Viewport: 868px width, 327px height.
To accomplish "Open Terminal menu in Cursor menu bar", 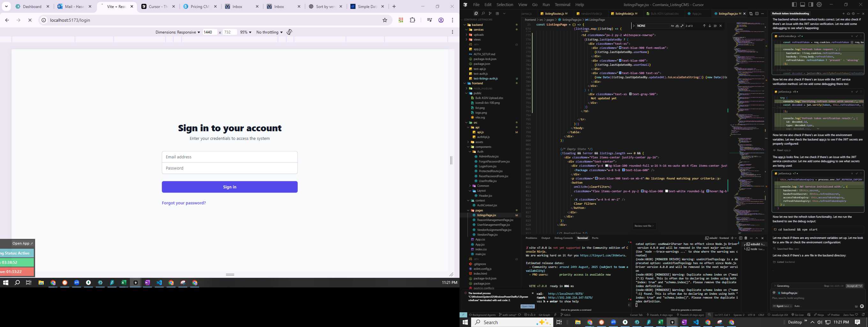I will coord(562,4).
